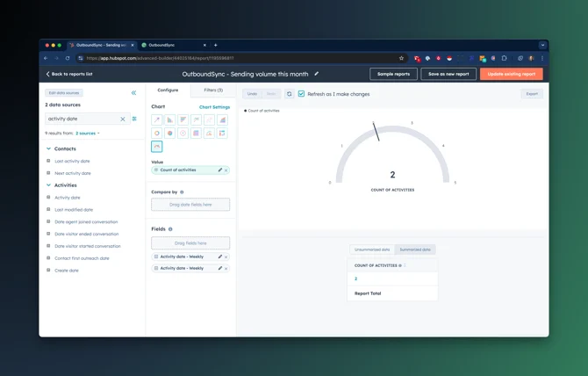Click Save as new report

pyautogui.click(x=448, y=74)
